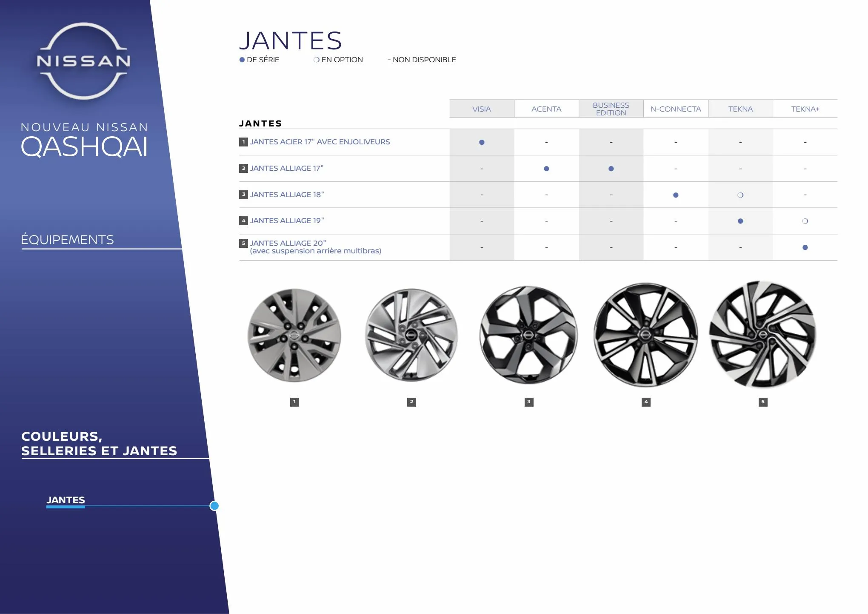The height and width of the screenshot is (614, 868).
Task: Click number 5 badge next to JANTES ALLIAGE 20"
Action: pos(243,243)
